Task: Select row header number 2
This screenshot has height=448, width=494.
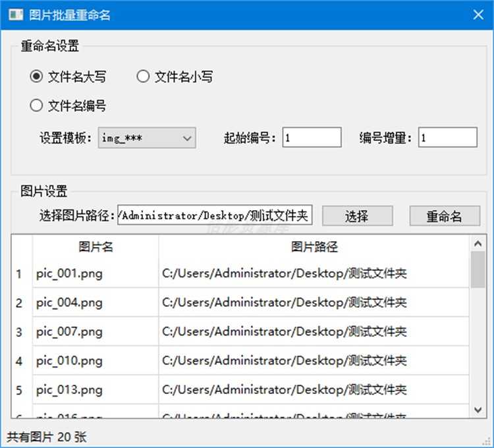Action: pos(22,303)
